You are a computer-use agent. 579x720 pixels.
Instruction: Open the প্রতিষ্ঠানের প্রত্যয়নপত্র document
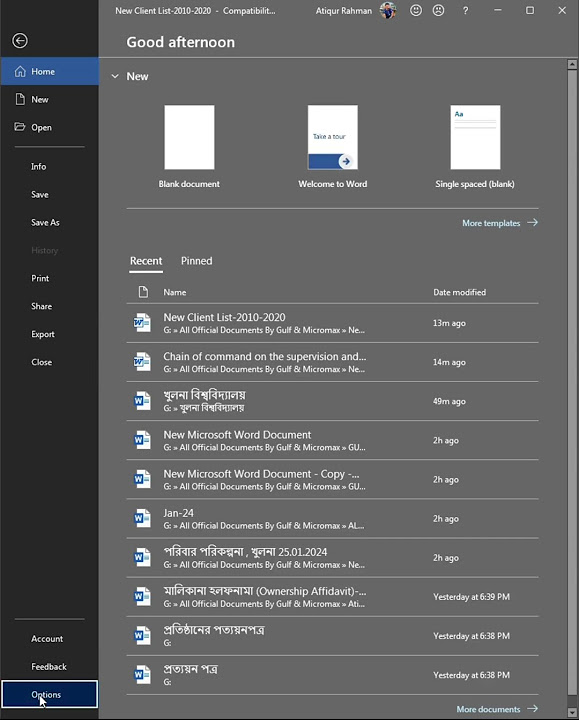pos(332,636)
